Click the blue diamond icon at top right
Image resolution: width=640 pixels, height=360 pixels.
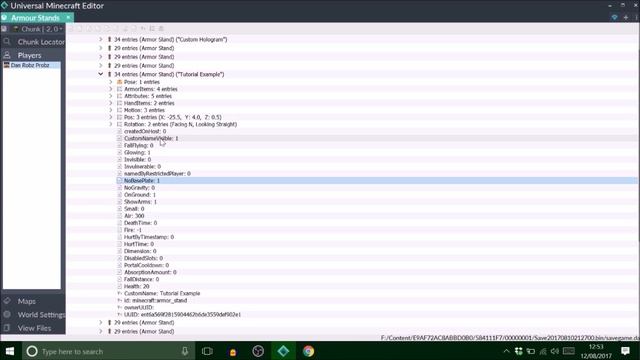pyautogui.click(x=614, y=18)
